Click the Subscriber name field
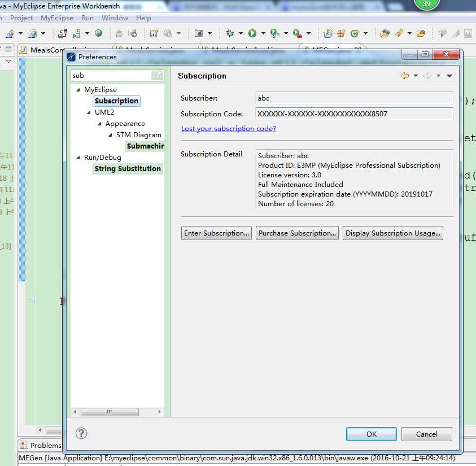 pos(354,98)
